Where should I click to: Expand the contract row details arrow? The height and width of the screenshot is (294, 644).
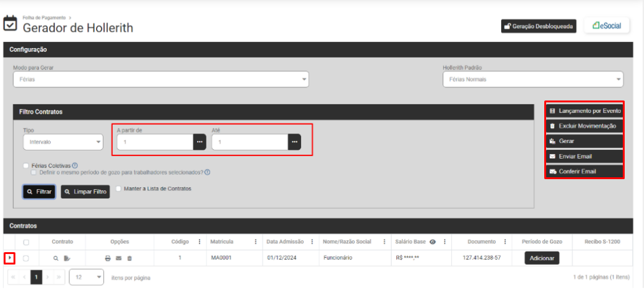pyautogui.click(x=9, y=257)
